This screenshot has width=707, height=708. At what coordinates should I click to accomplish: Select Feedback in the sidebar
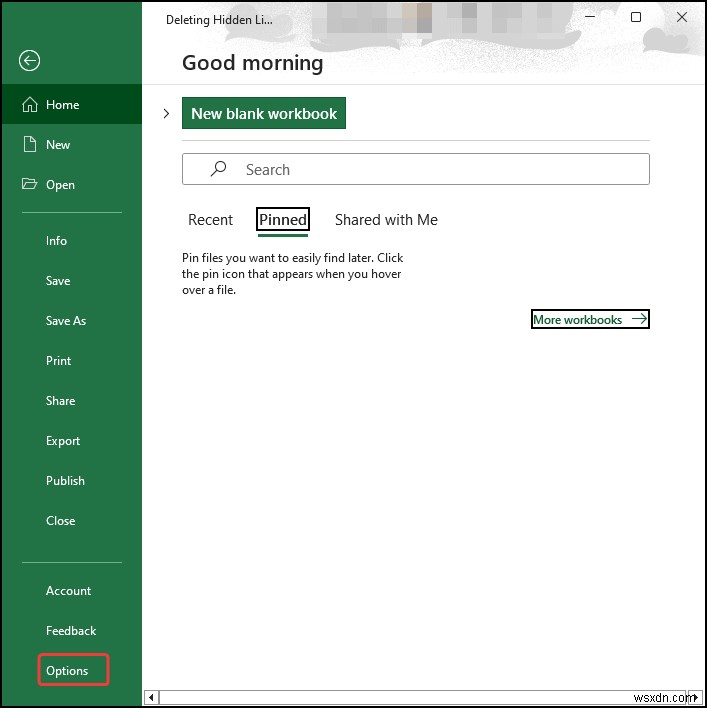point(72,630)
